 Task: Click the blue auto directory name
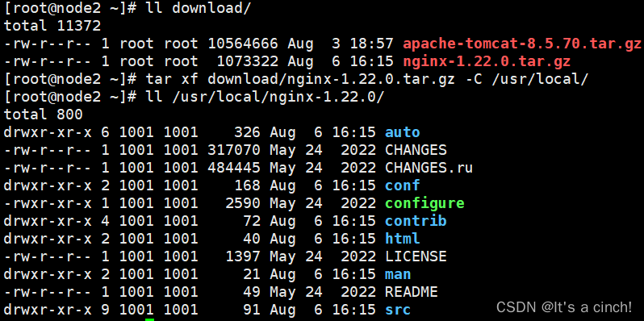coord(403,132)
